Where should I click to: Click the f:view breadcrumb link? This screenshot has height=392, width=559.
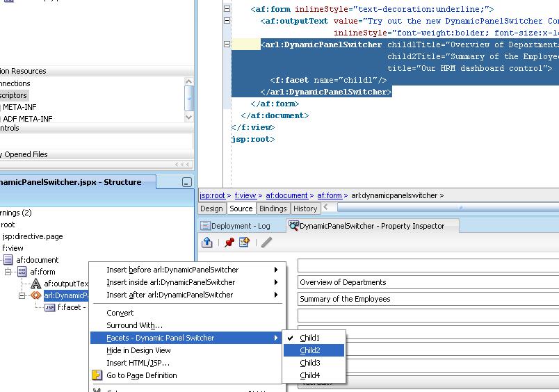(245, 196)
